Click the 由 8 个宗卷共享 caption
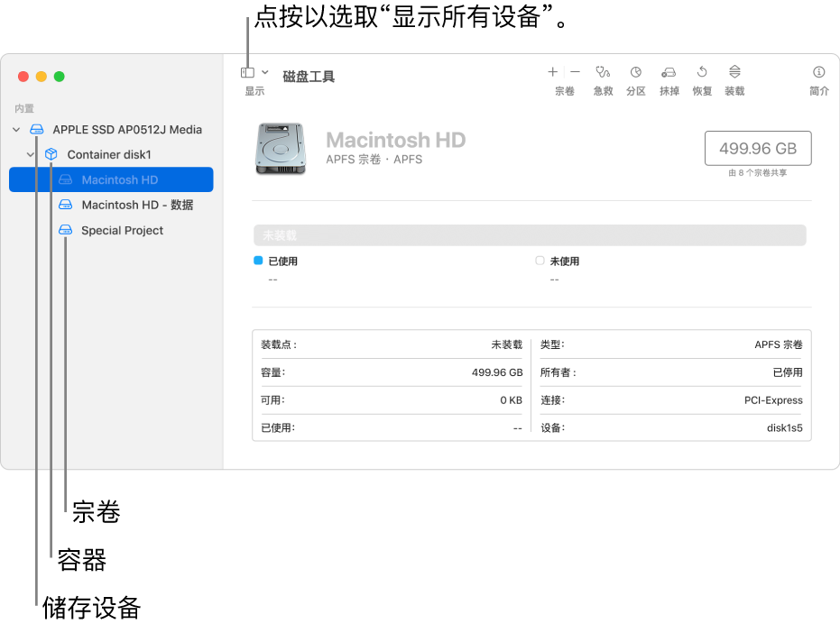This screenshot has width=840, height=624. point(758,173)
